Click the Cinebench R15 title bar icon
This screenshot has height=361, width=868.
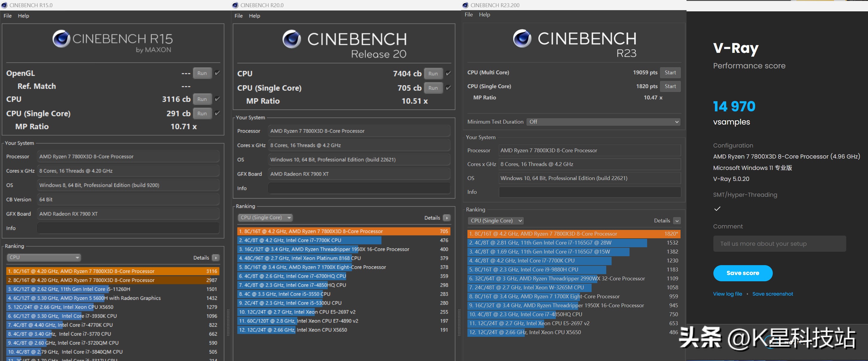[x=4, y=5]
